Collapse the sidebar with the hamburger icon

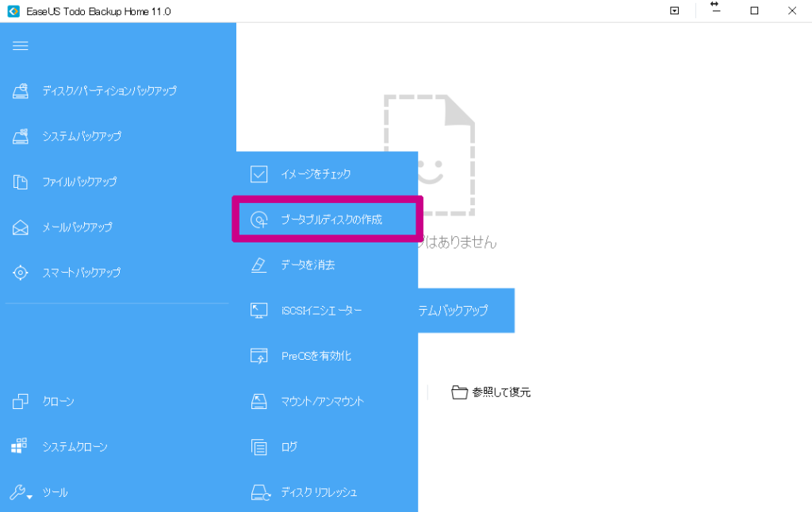coord(21,46)
